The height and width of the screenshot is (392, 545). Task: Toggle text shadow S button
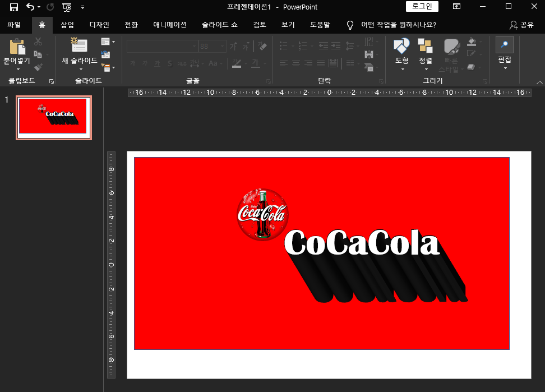click(170, 63)
